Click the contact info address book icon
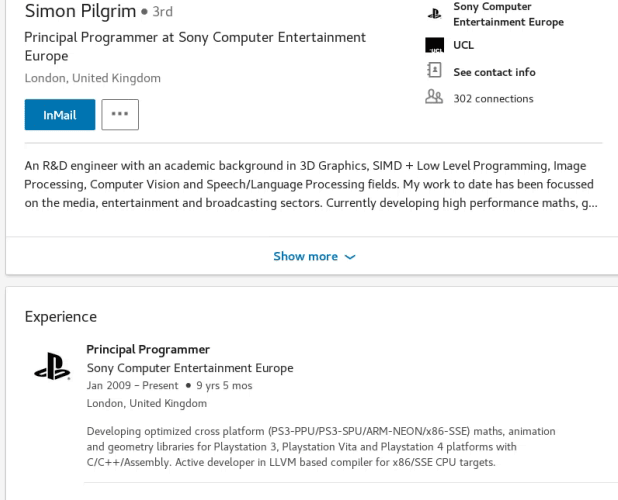Viewport: 618px width, 500px height. 434,70
